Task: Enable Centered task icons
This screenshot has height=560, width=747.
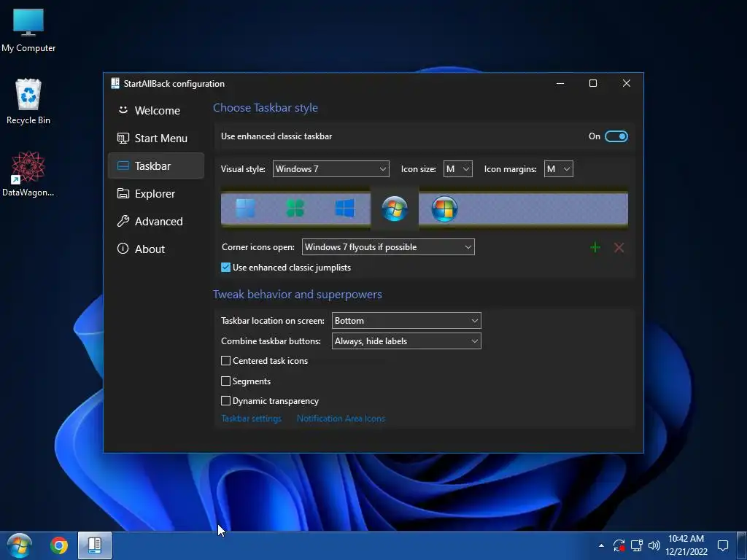Action: click(226, 360)
